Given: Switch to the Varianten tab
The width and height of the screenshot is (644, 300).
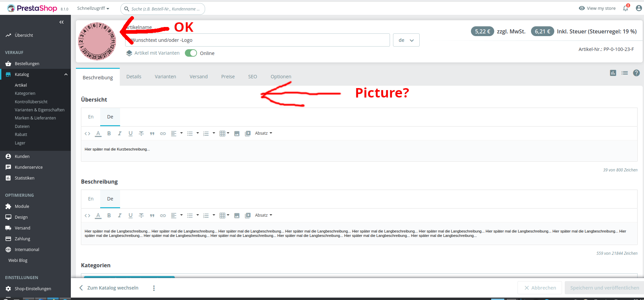Looking at the screenshot, I should [x=165, y=77].
